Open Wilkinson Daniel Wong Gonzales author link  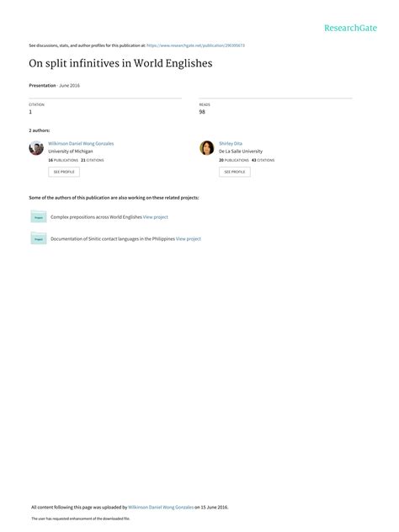81,143
